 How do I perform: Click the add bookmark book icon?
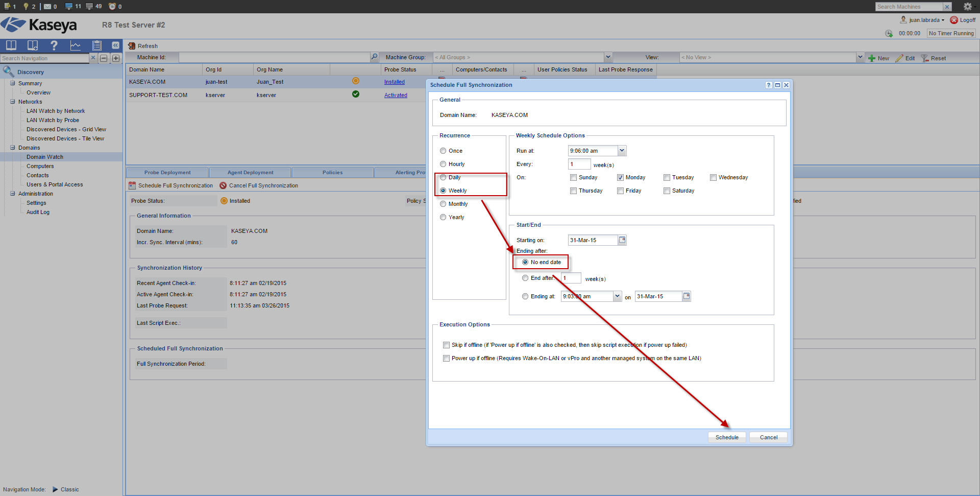[33, 45]
